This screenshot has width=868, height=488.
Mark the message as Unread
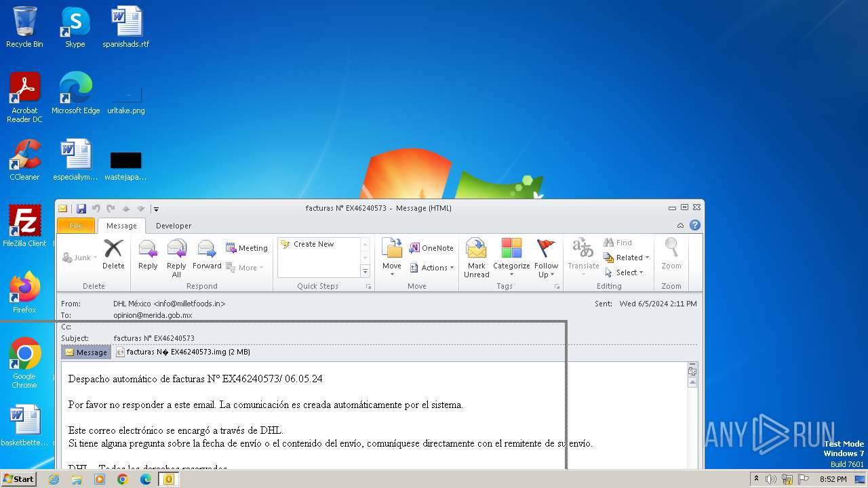(476, 258)
